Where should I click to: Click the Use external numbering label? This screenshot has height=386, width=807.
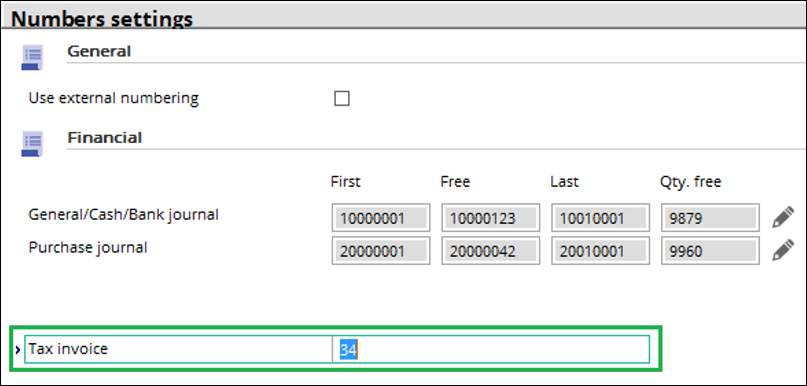coord(114,98)
